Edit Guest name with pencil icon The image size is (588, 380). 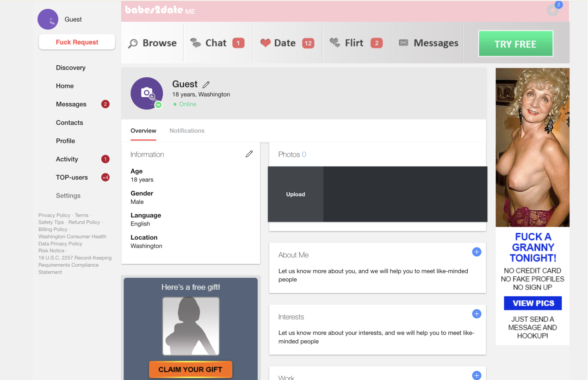(x=206, y=84)
